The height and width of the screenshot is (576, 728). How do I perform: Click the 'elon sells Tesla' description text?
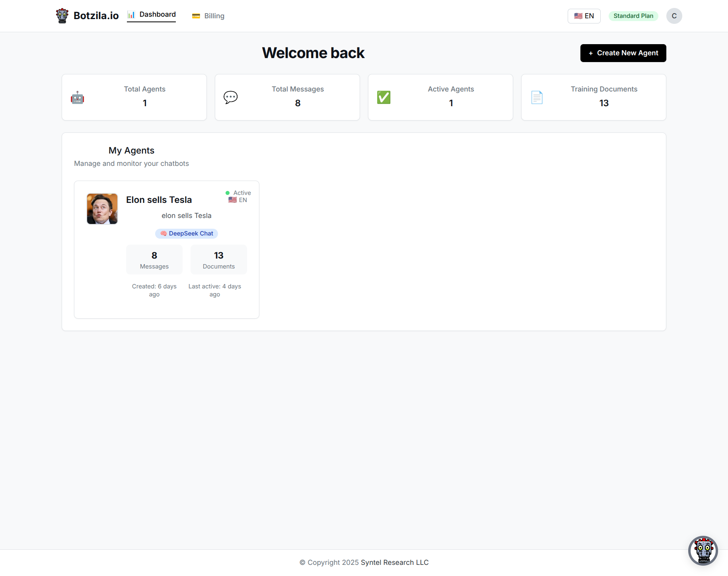[x=187, y=216]
